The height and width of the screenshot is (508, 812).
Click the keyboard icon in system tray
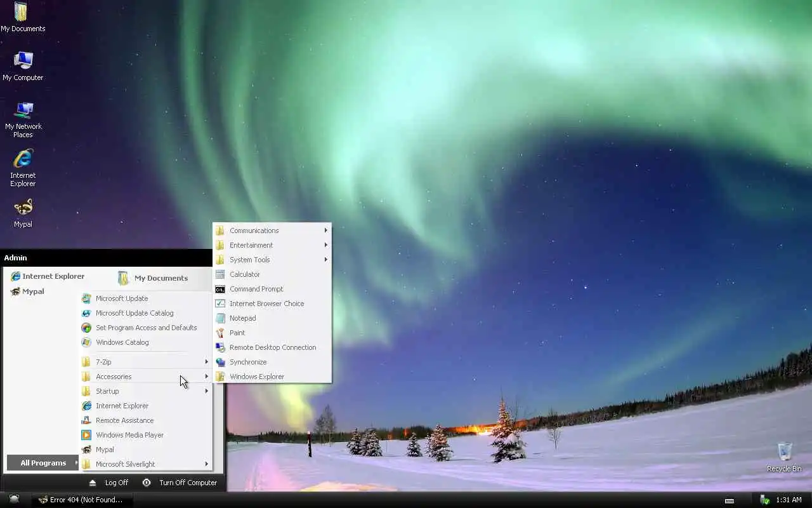click(730, 500)
